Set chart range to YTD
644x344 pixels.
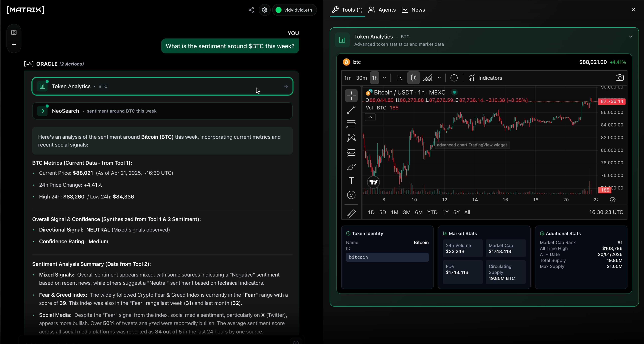coord(432,212)
